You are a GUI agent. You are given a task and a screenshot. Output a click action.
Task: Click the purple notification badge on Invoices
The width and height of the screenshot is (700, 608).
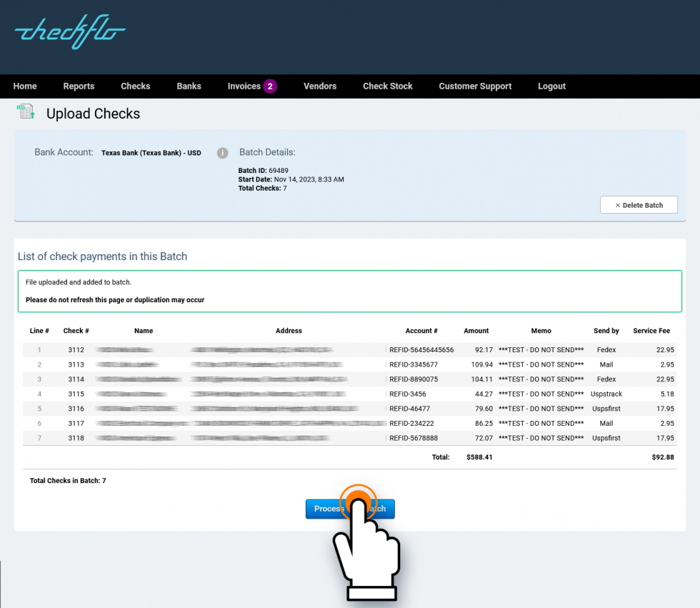[x=271, y=86]
